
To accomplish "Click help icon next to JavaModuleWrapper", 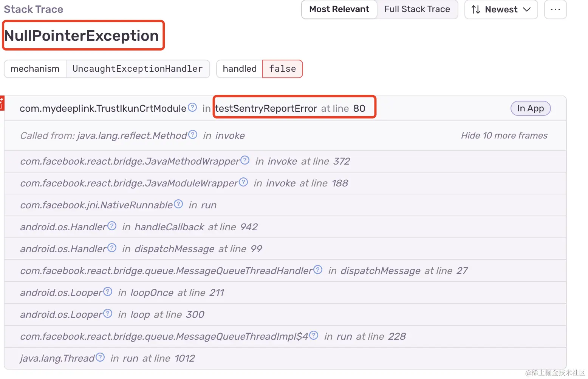I will tap(243, 182).
